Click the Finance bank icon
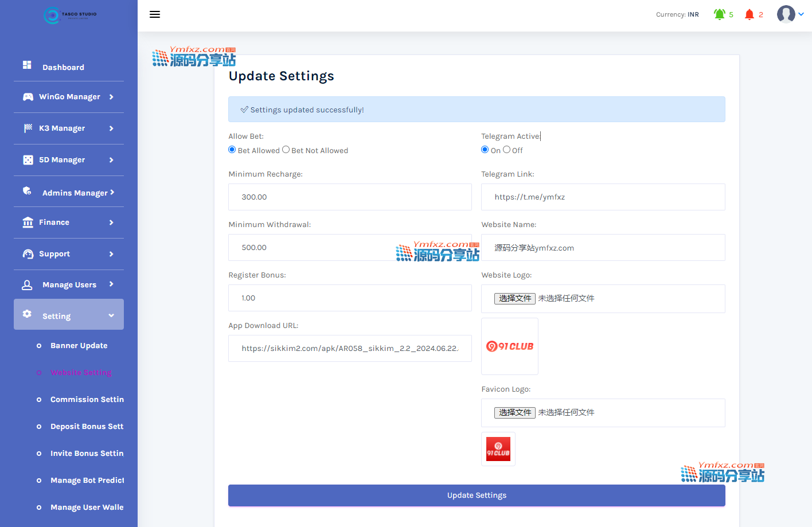This screenshot has width=812, height=527. pyautogui.click(x=28, y=222)
